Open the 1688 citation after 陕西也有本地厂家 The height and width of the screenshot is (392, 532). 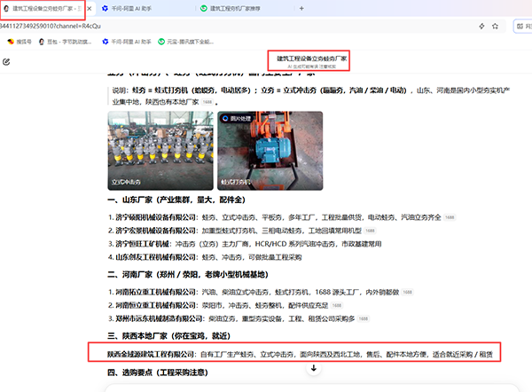coord(207,102)
